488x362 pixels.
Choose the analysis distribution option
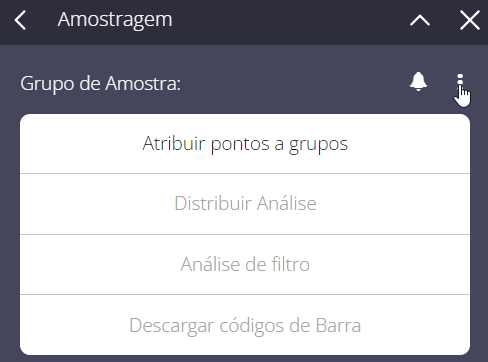point(245,204)
